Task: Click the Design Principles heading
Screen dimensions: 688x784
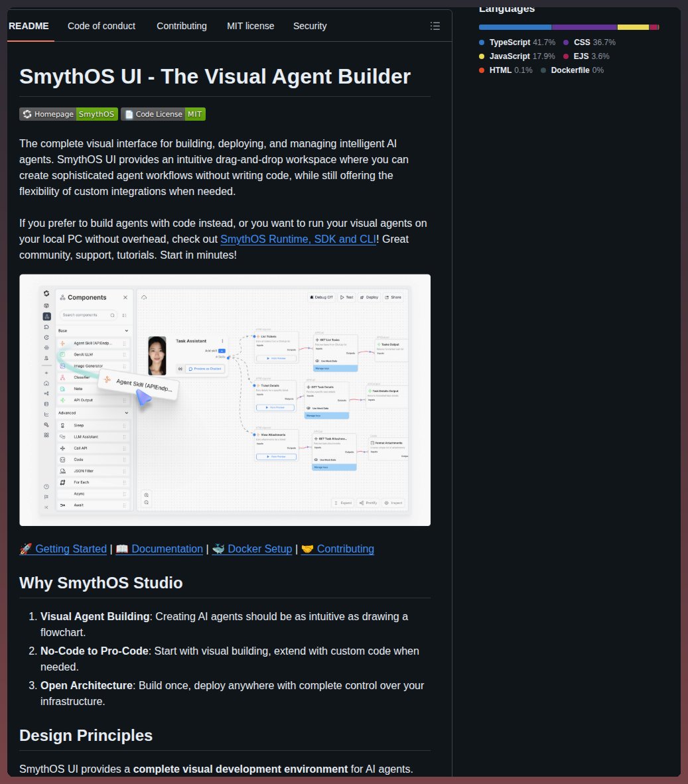Action: tap(86, 736)
